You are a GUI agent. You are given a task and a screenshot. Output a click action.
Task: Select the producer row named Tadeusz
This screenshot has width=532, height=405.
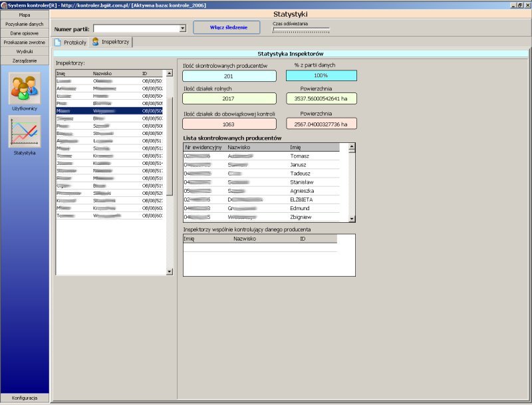261,174
